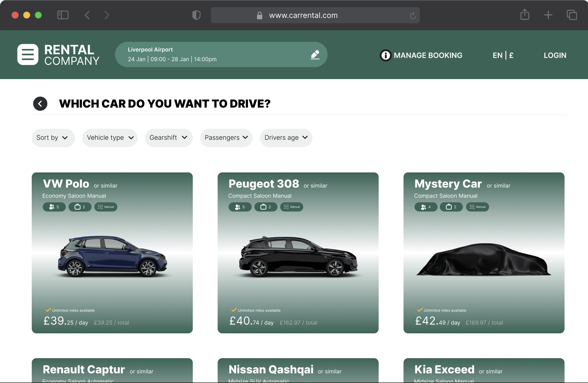Change language and currency EN | £
This screenshot has width=588, height=383.
pos(503,55)
